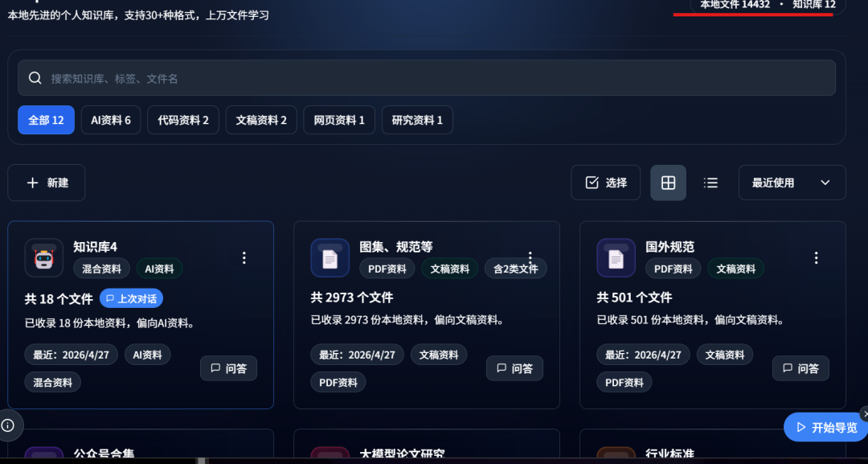
Task: Filter by 研究资料 1 tab
Action: click(x=417, y=120)
